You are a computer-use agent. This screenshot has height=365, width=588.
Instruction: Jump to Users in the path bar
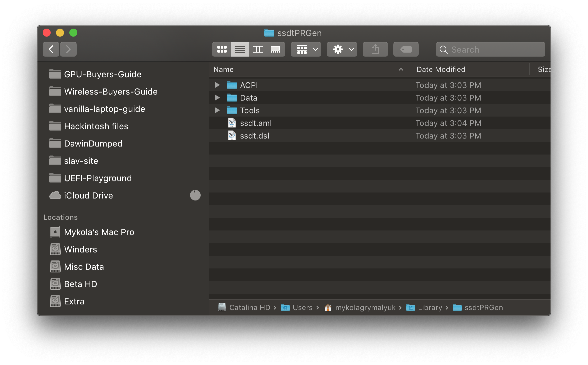click(302, 308)
